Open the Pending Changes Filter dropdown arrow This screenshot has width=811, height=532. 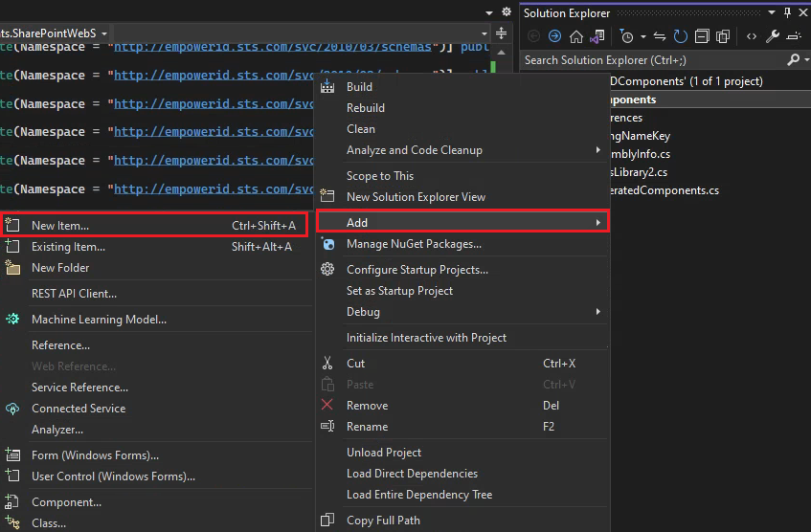click(642, 36)
